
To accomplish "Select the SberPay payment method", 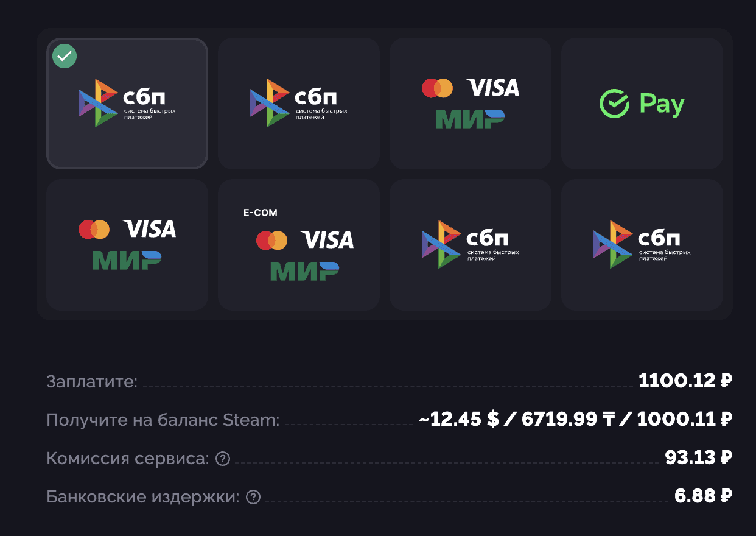I will click(642, 104).
